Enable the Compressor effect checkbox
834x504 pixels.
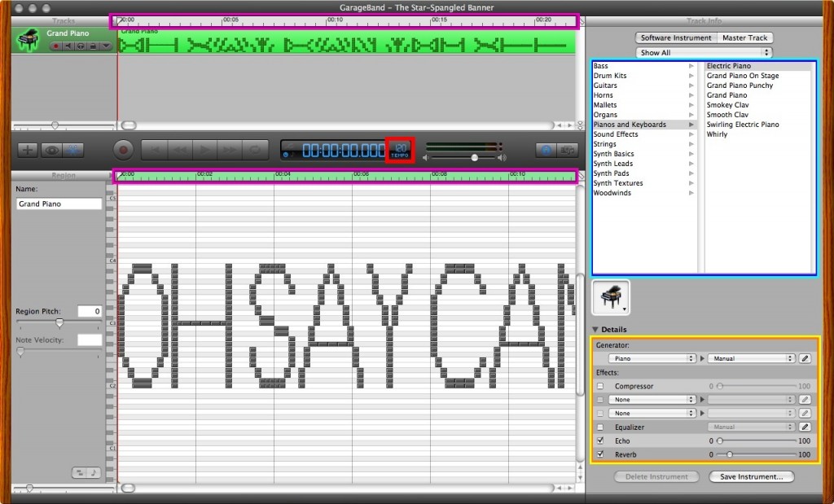coord(600,386)
